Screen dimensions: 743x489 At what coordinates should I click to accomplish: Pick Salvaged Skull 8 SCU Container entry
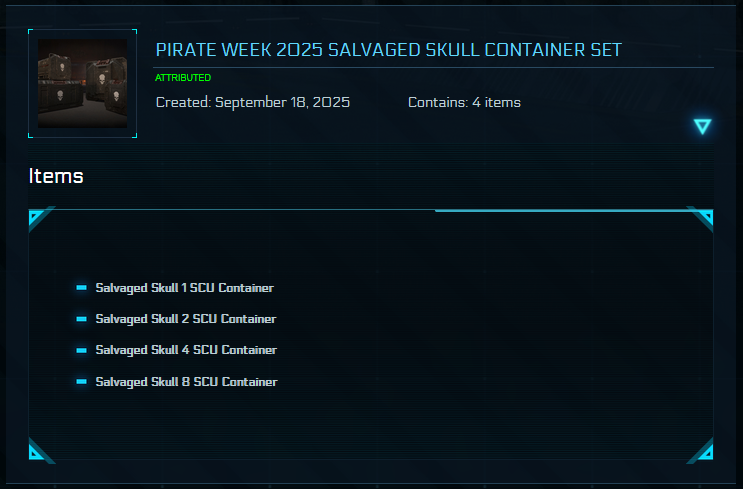pos(186,382)
